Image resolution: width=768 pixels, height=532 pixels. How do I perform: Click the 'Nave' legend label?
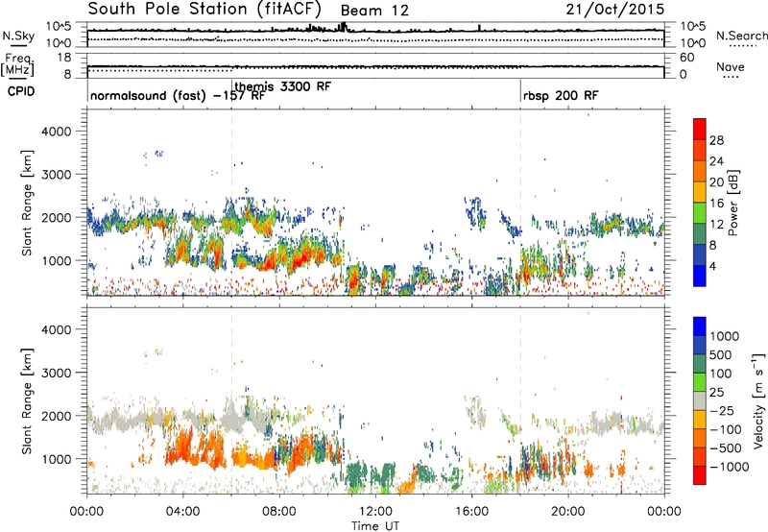(x=730, y=66)
